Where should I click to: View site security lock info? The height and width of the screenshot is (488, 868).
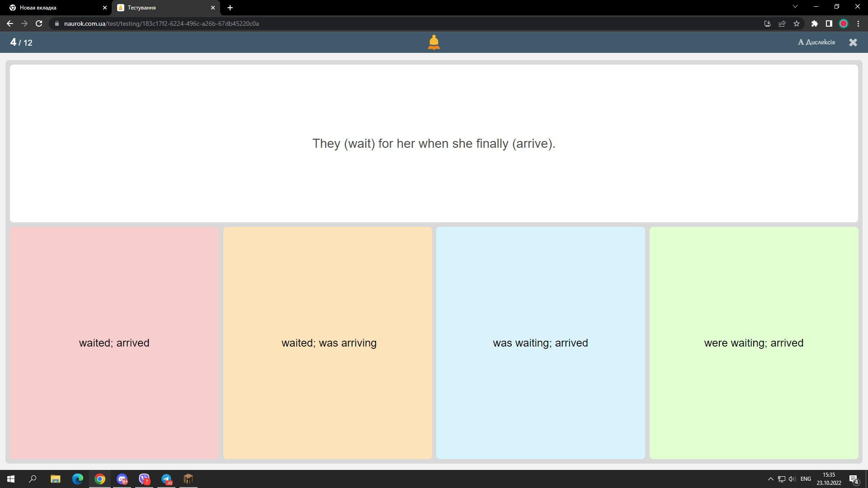[57, 23]
